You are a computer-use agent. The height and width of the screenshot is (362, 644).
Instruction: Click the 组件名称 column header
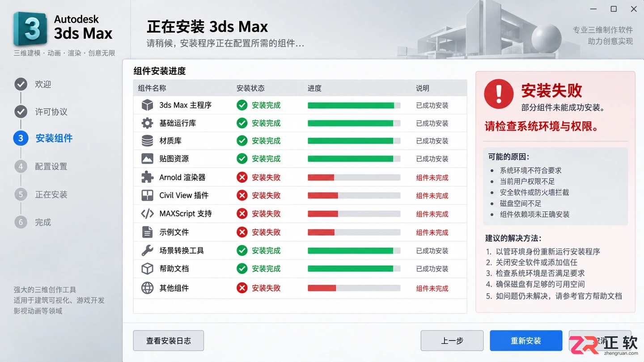click(152, 88)
